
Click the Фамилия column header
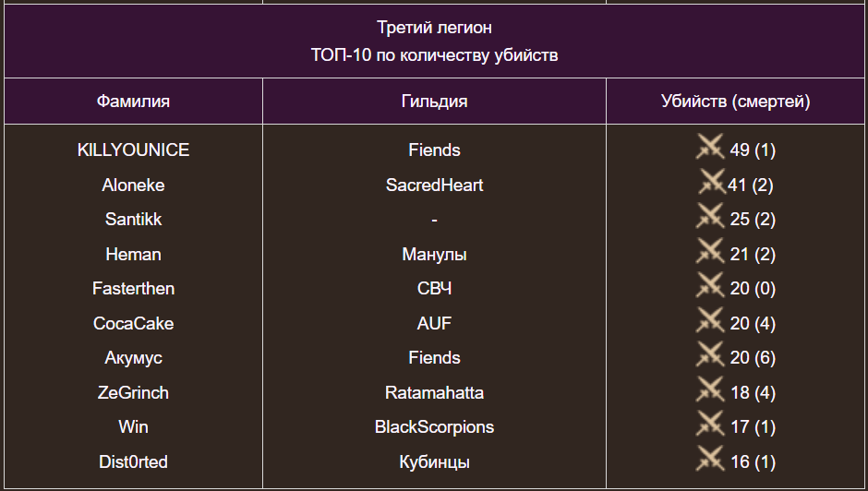coord(133,102)
